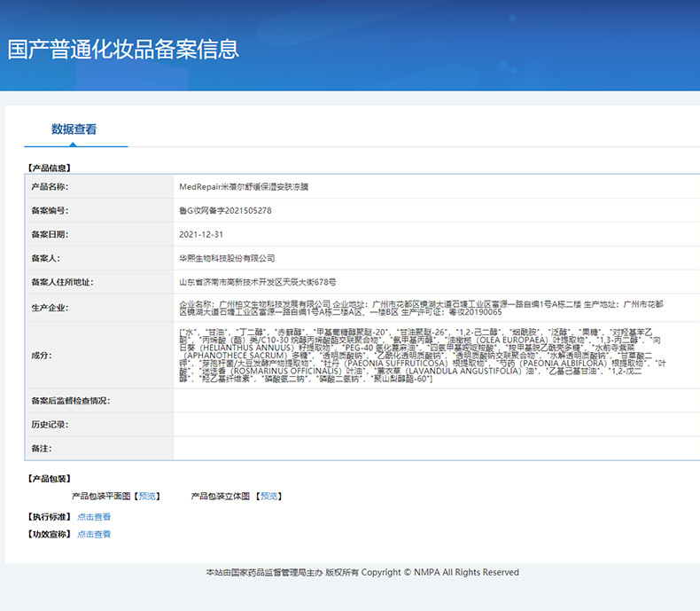
Task: Click the NMPA copyright footer text
Action: (x=362, y=573)
